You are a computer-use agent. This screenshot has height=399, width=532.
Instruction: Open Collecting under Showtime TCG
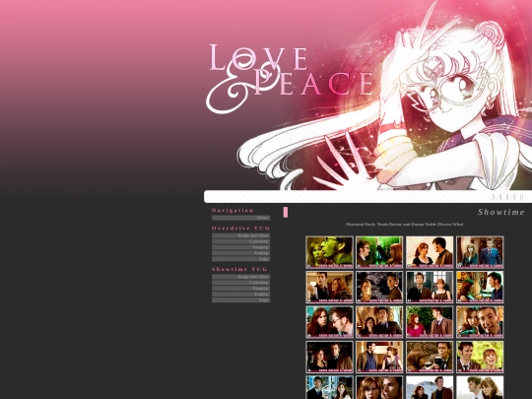coord(241,283)
